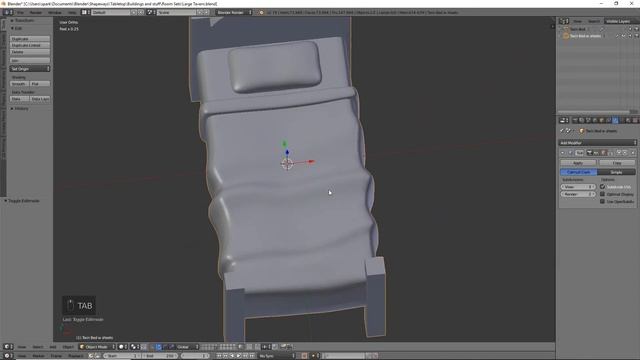Click the Delete button in the Edit panel
This screenshot has width=640, height=360.
click(x=30, y=52)
